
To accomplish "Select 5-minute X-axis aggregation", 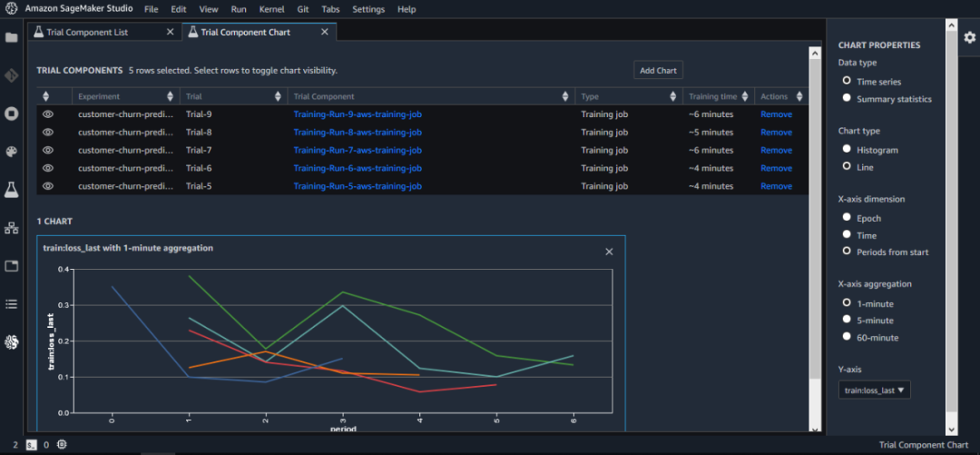I will (x=847, y=319).
